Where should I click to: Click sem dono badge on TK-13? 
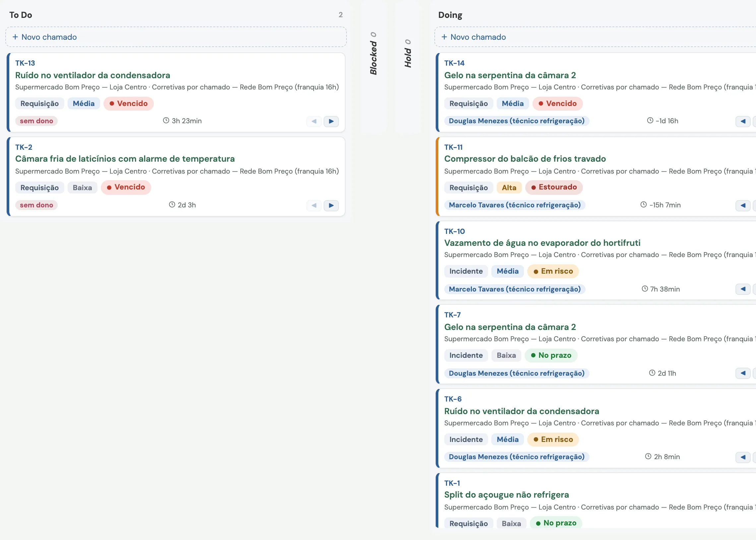click(36, 121)
